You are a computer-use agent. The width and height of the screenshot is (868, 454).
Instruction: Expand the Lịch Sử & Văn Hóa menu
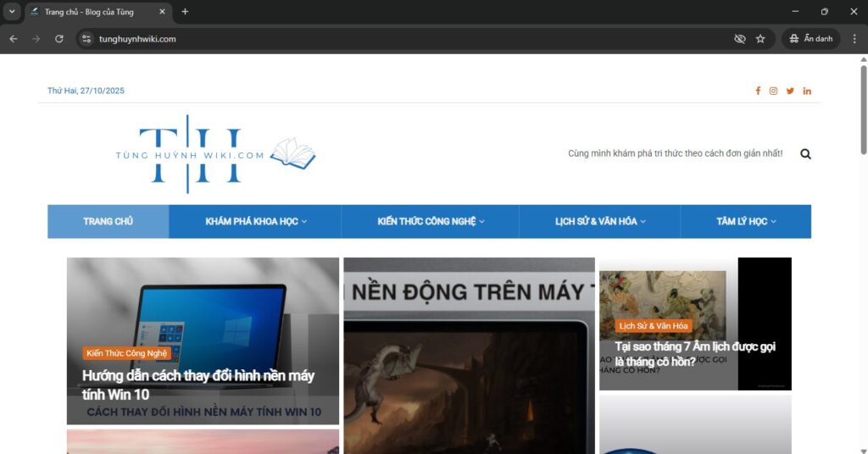click(600, 222)
